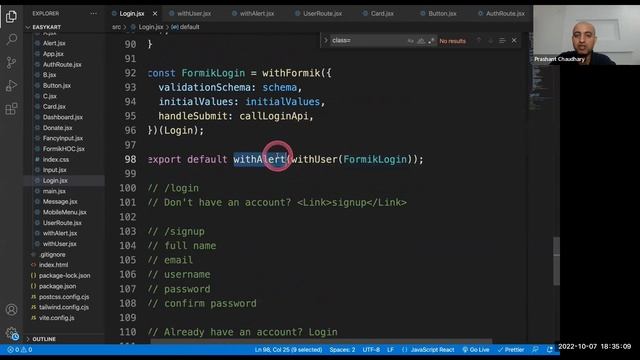Open Message.jsx in the explorer

(60, 202)
